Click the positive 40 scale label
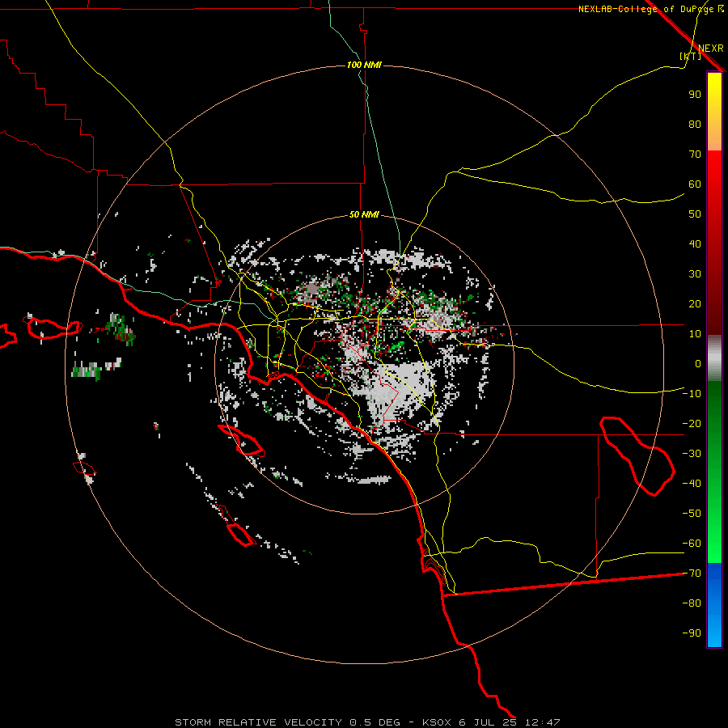Viewport: 728px width, 728px height. click(x=695, y=243)
